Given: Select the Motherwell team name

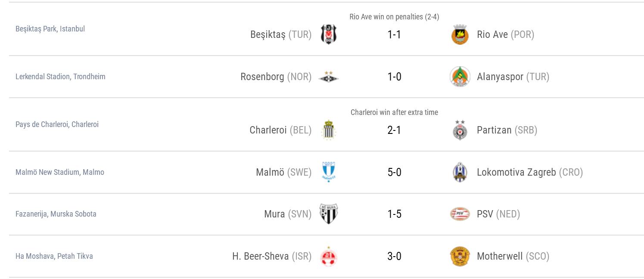Looking at the screenshot, I should pos(500,257).
